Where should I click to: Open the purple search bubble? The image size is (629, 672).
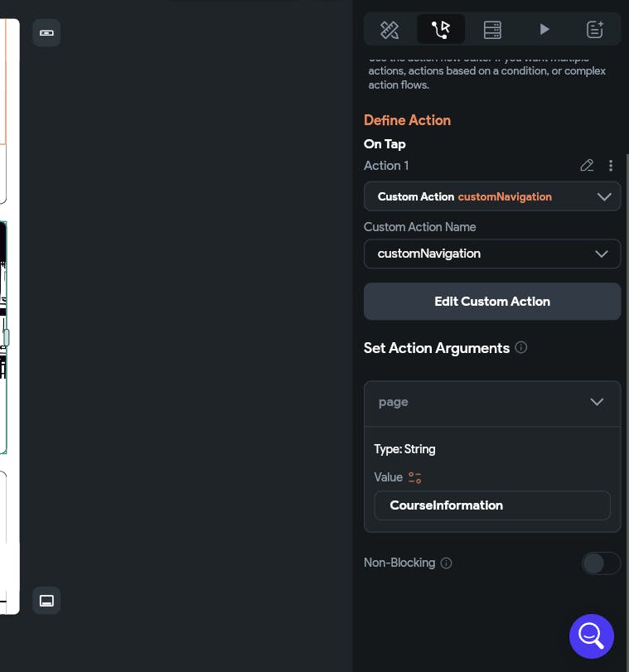pyautogui.click(x=591, y=636)
